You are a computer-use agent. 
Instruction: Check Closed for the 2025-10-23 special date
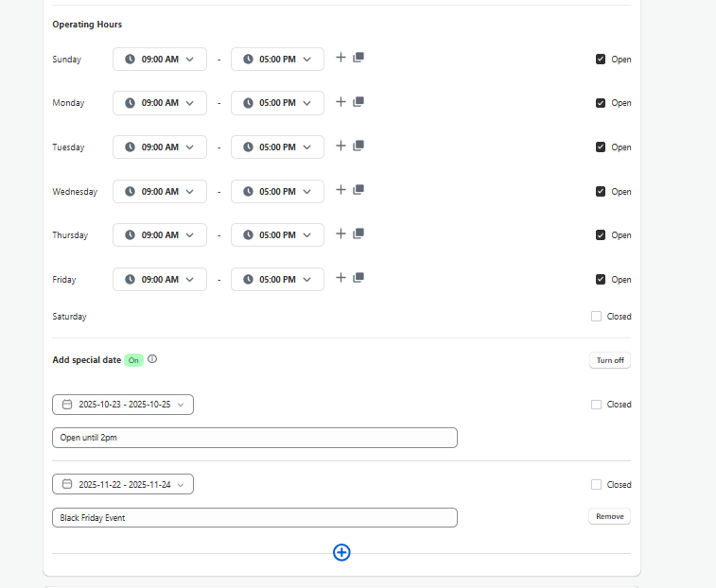pos(596,405)
